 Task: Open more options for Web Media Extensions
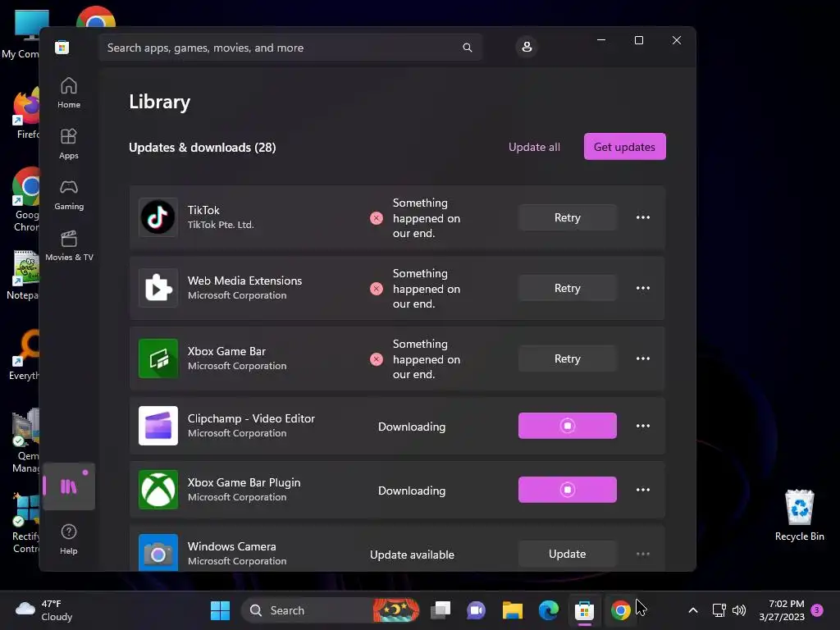point(643,288)
